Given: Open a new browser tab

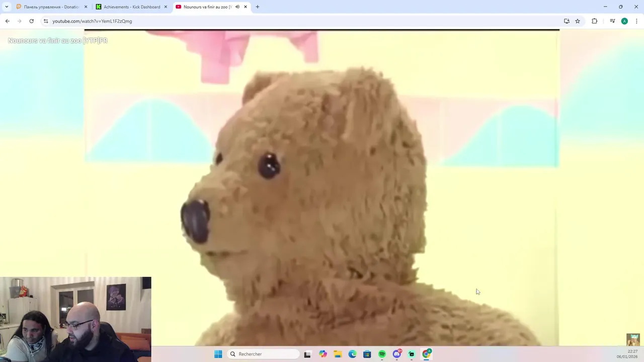Looking at the screenshot, I should point(258,7).
